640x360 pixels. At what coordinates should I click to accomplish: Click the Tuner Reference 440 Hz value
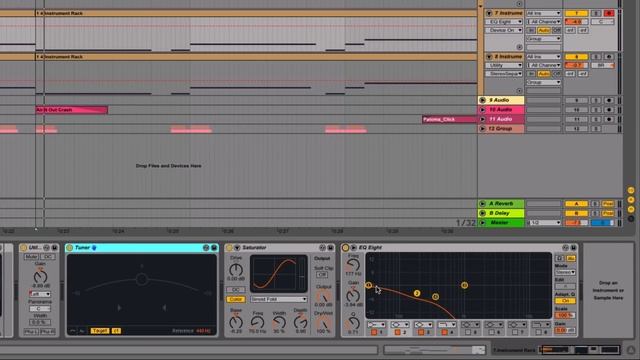203,331
